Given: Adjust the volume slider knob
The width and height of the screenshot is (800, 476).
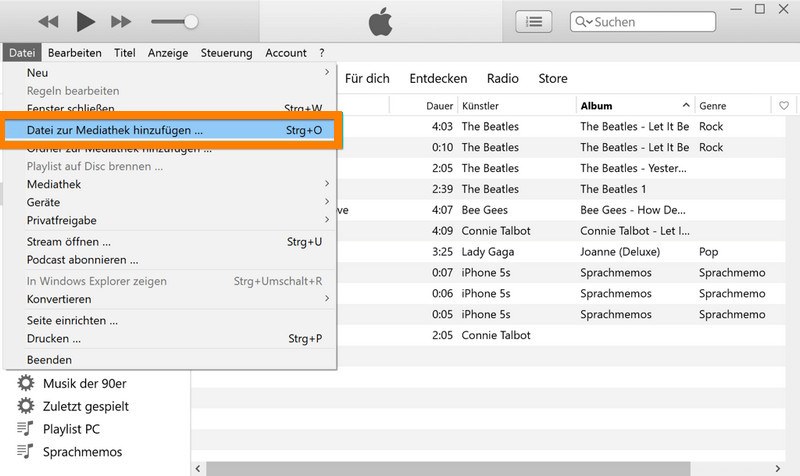Looking at the screenshot, I should tap(191, 21).
